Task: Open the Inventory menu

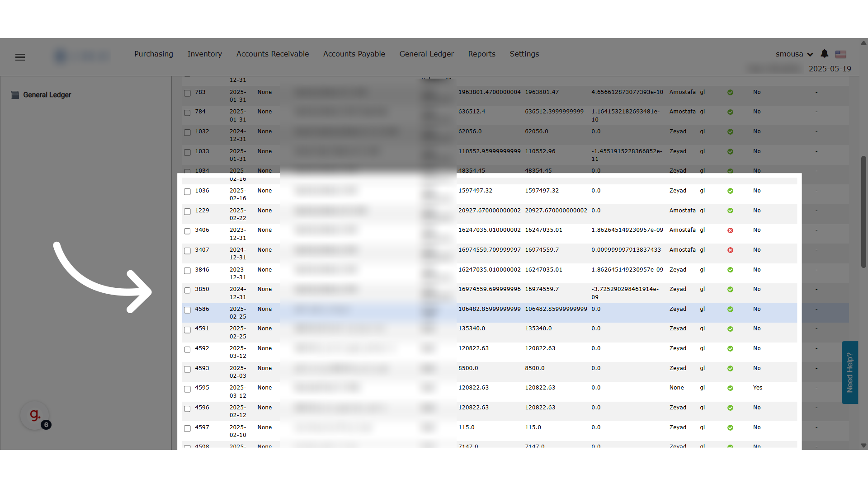Action: point(205,54)
